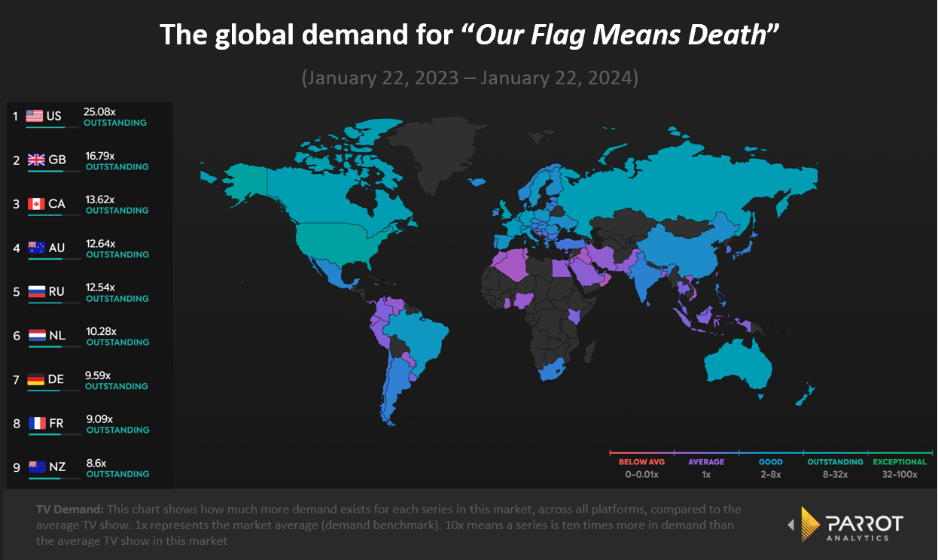Click the "EXCEPTIONAL" legend label

pos(900,462)
